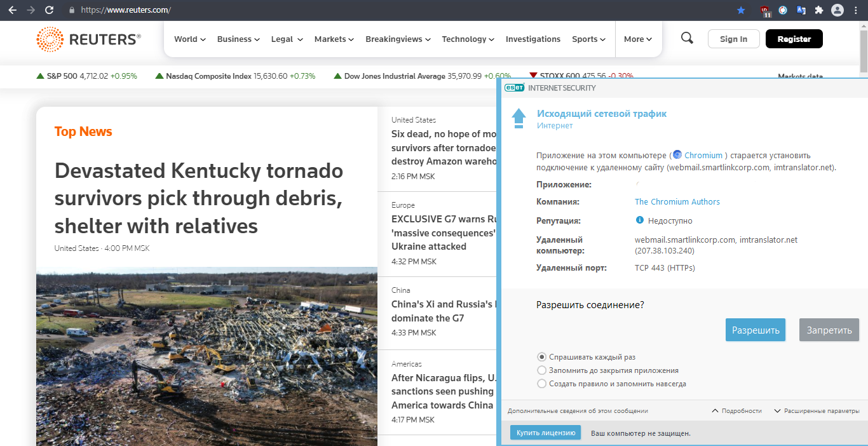This screenshot has height=446, width=868.
Task: Open the Google Translate extension icon
Action: click(801, 10)
